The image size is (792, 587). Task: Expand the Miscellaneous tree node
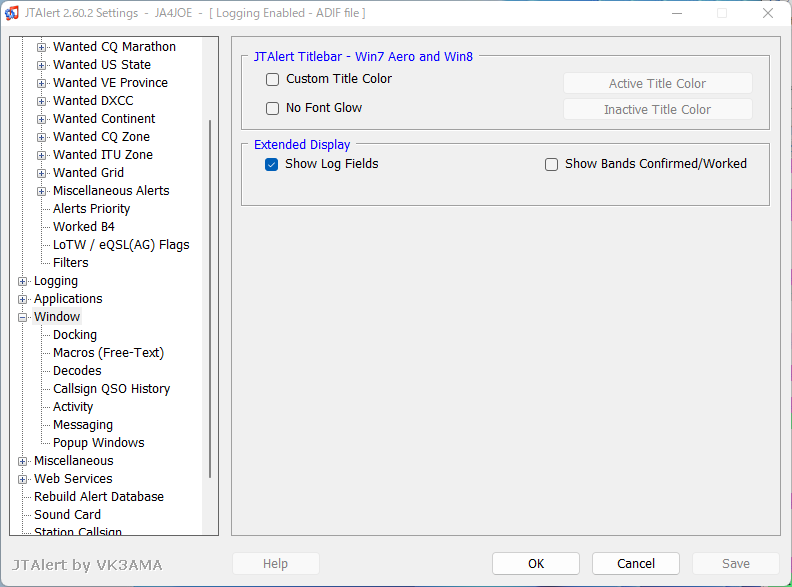pos(22,461)
